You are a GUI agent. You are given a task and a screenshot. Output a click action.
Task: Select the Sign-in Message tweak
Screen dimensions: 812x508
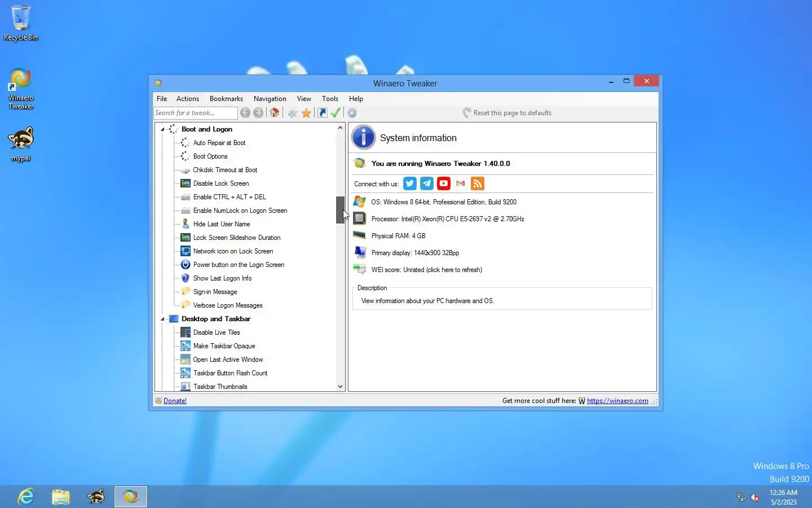pyautogui.click(x=215, y=292)
